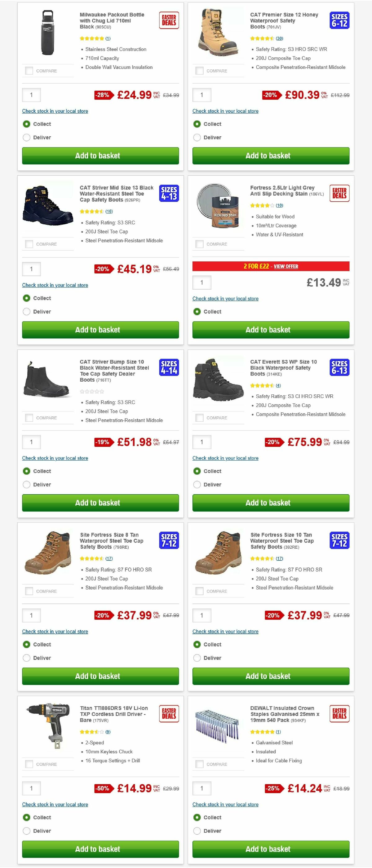372x868 pixels.
Task: Click the Sizes 7-12 badge on Site Fortress Size 8
Action: pyautogui.click(x=169, y=541)
